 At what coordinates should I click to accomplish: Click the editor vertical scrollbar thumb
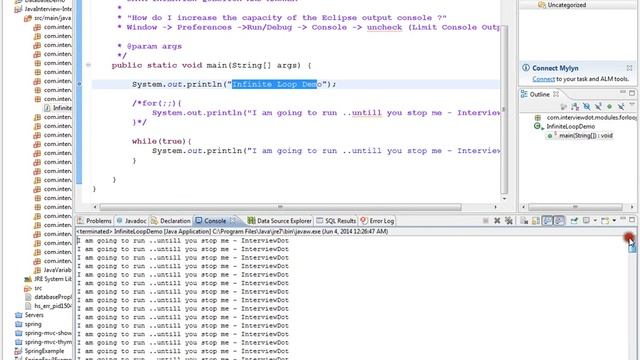coord(504,109)
